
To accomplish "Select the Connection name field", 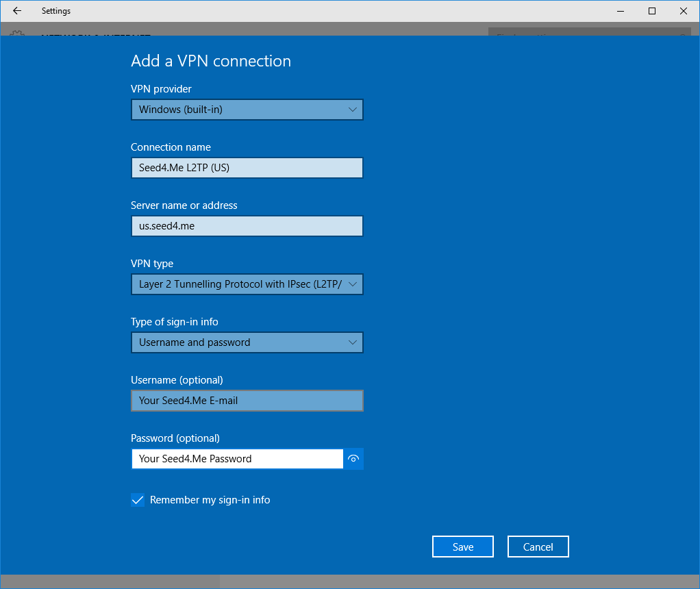I will (247, 168).
